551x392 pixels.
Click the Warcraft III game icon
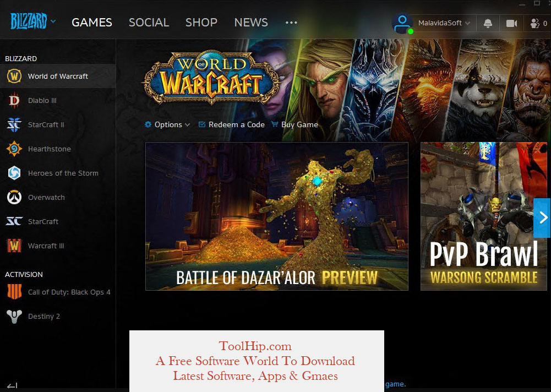pos(14,246)
